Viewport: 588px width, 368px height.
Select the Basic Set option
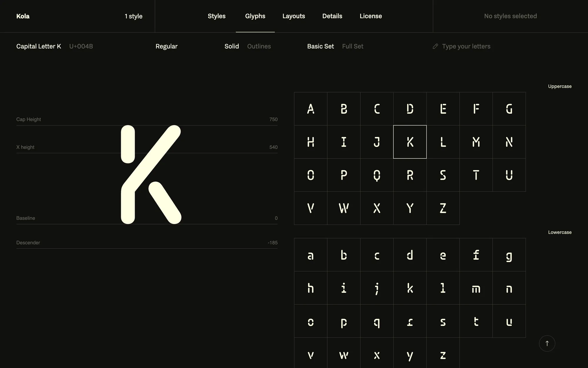click(320, 46)
